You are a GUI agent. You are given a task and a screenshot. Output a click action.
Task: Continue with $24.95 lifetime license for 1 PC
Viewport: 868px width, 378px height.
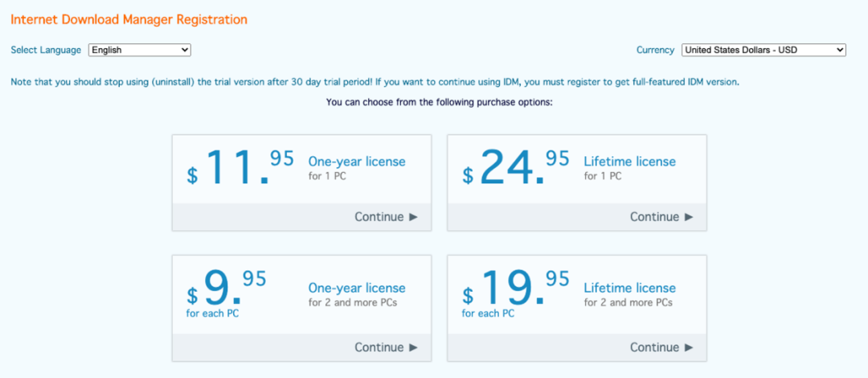tap(661, 216)
